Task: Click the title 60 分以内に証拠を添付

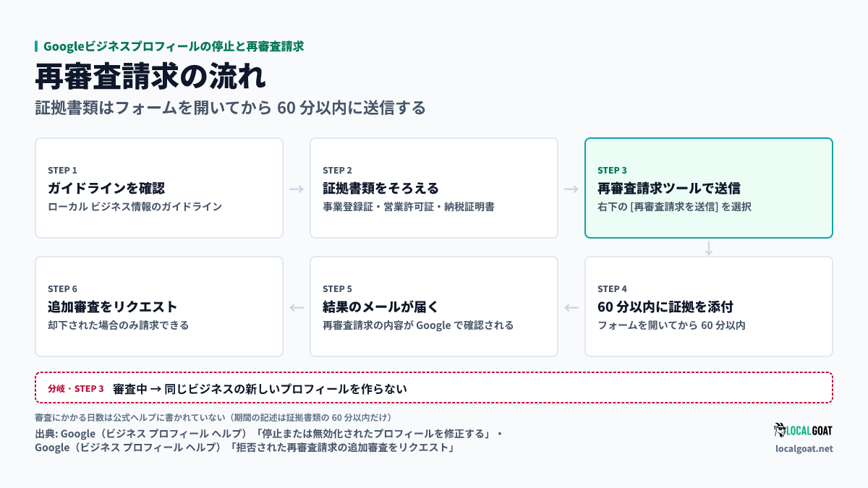Action: (666, 307)
